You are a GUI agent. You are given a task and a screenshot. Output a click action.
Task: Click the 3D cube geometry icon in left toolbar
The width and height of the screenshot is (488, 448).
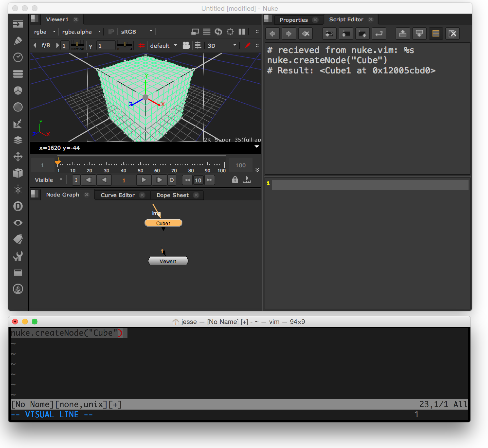coord(18,173)
